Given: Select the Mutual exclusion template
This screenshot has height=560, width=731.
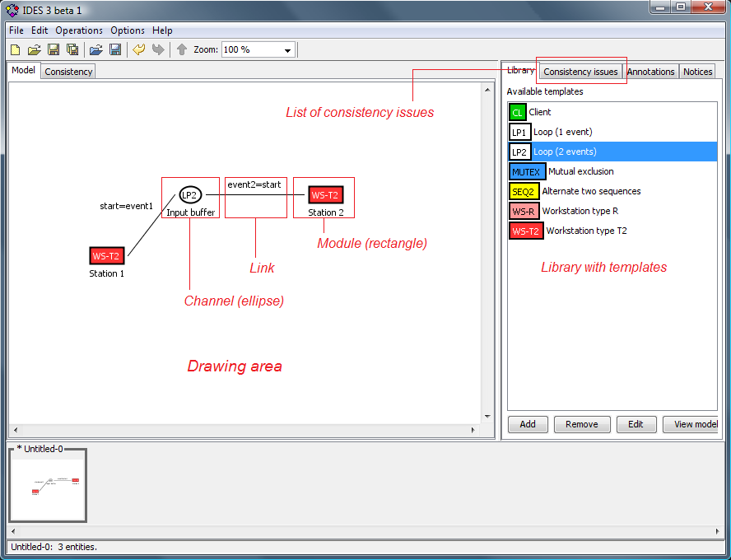Looking at the screenshot, I should [580, 171].
